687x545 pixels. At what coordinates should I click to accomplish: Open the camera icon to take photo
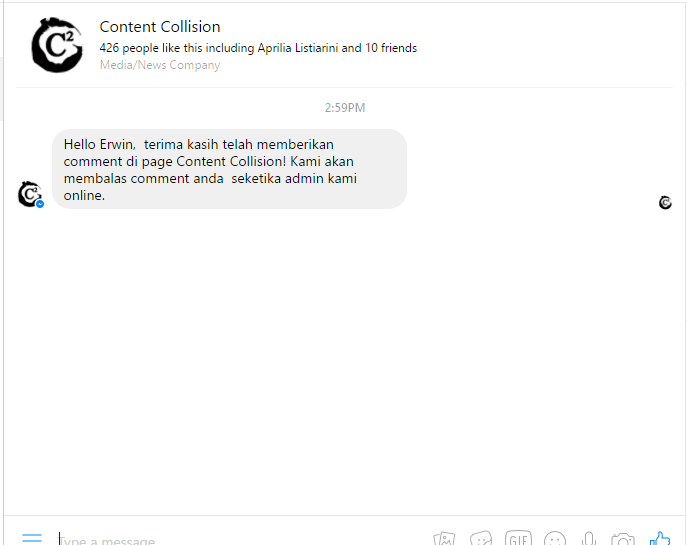click(x=623, y=539)
